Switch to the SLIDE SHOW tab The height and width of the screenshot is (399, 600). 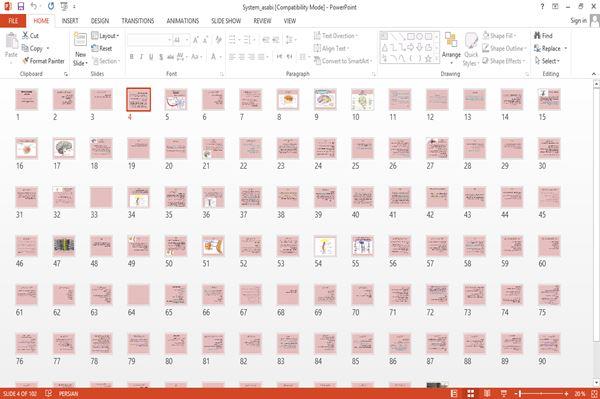click(x=226, y=21)
